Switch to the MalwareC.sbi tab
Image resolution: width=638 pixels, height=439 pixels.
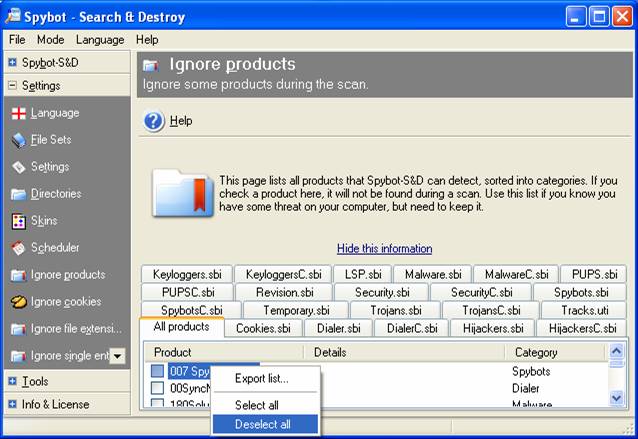pyautogui.click(x=516, y=274)
